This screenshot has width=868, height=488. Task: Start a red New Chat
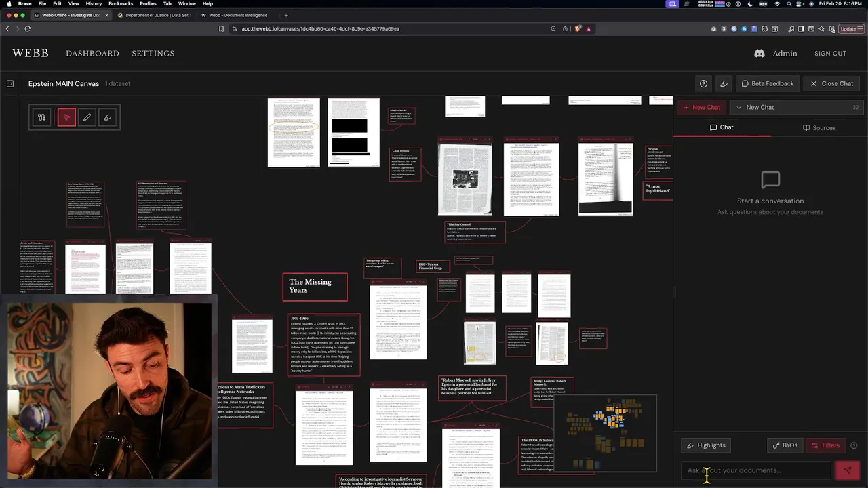pyautogui.click(x=701, y=107)
